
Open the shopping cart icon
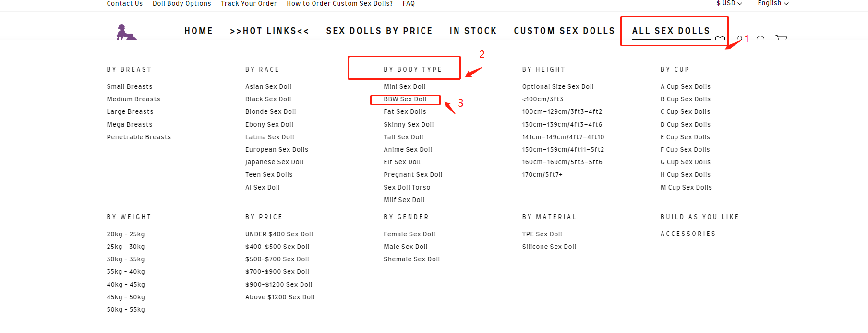[x=782, y=38]
